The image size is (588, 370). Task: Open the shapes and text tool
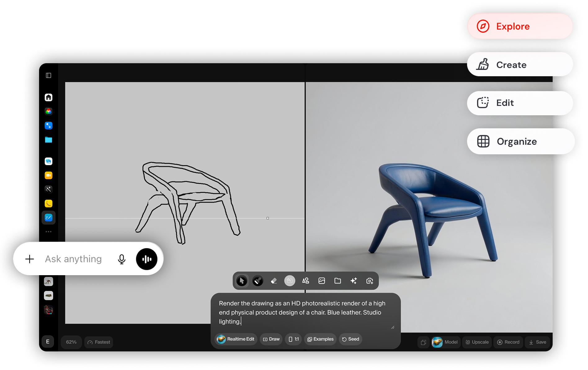click(306, 281)
